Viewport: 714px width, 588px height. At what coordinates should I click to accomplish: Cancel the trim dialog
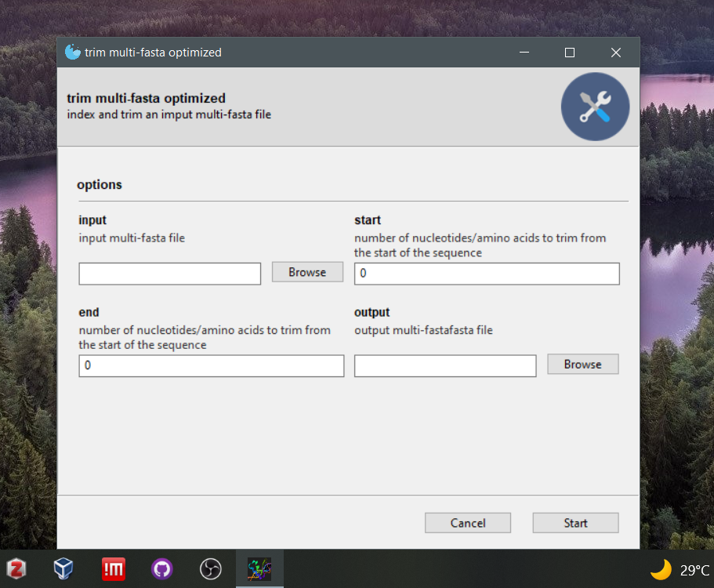tap(468, 523)
